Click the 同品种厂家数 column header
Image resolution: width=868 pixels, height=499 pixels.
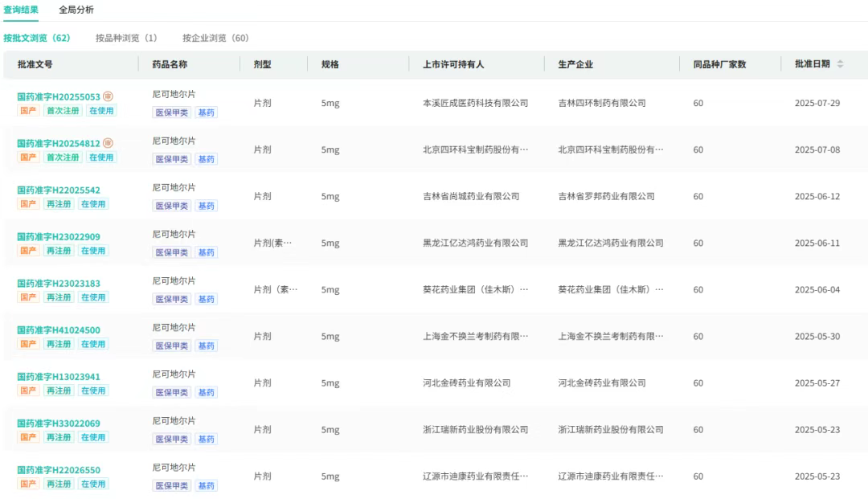point(719,64)
